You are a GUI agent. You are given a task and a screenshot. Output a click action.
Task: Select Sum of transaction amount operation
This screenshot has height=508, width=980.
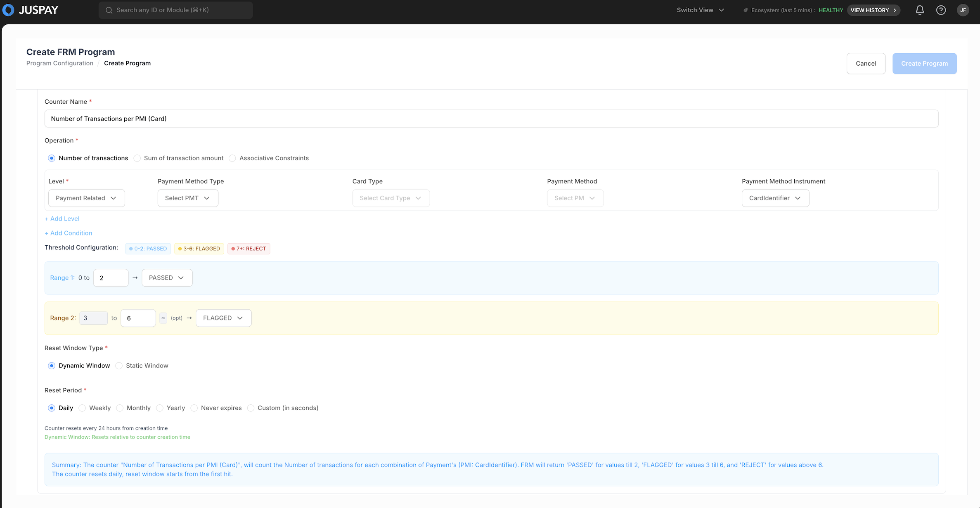point(137,158)
